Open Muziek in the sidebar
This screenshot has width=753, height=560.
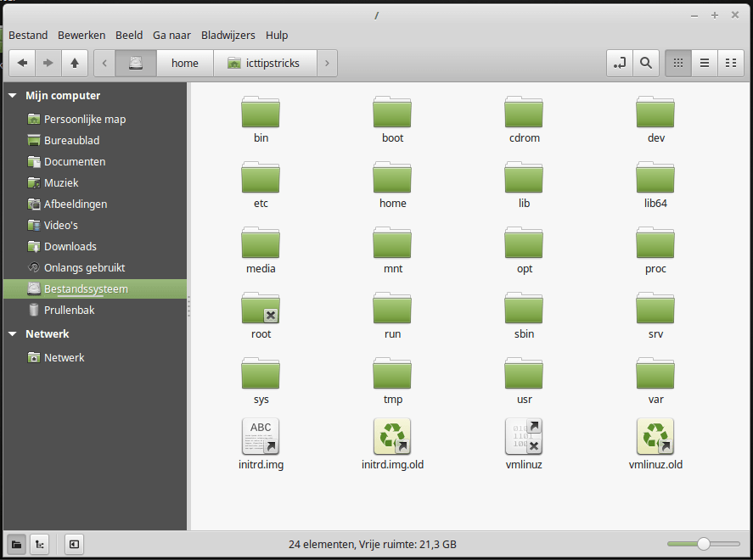click(95, 182)
